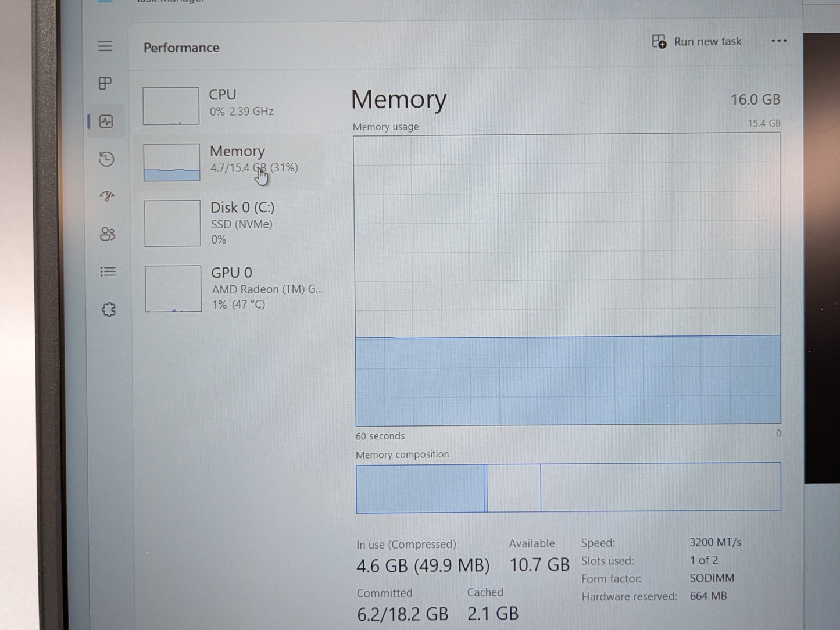840x630 pixels.
Task: Click the CPU mini graph thumbnail
Action: [171, 106]
